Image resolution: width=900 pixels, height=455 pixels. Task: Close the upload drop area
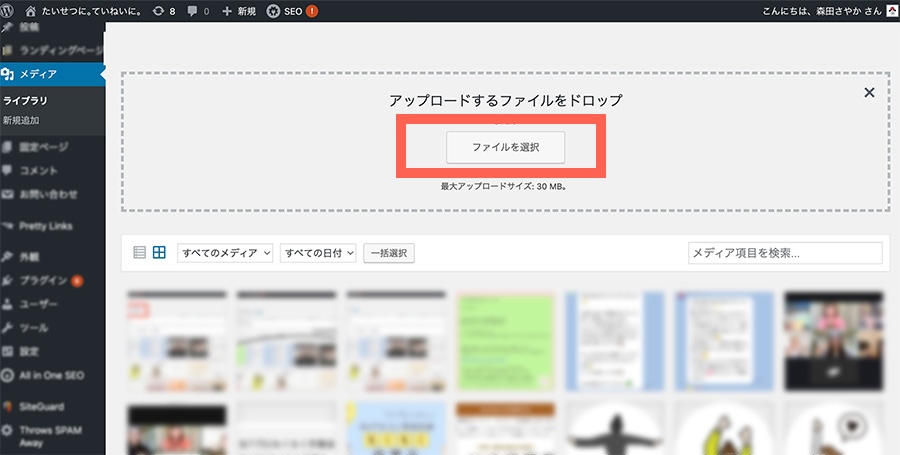869,92
